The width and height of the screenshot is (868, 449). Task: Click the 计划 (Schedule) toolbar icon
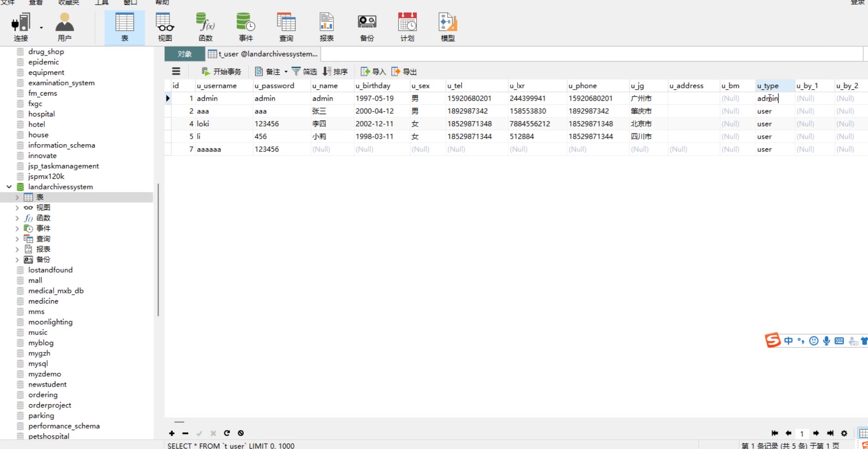coord(407,27)
